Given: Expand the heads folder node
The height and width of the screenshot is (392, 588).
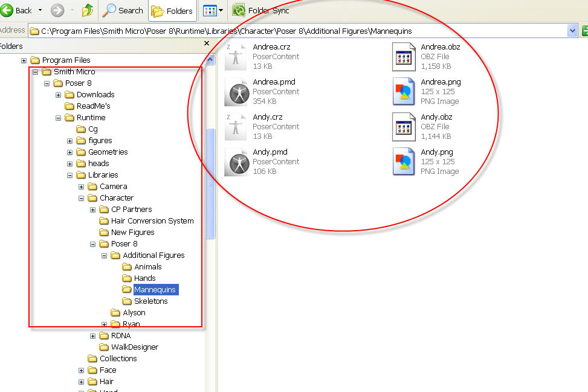Looking at the screenshot, I should tap(69, 164).
